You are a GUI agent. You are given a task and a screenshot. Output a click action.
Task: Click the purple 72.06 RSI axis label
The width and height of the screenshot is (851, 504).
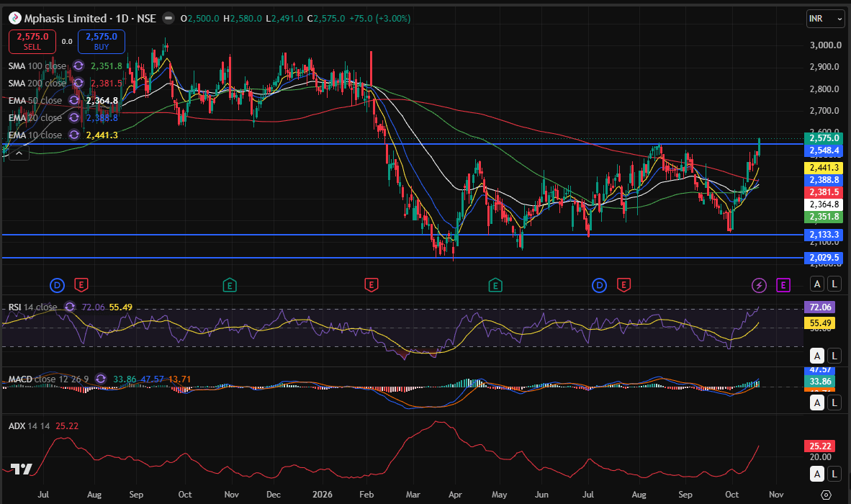click(820, 307)
